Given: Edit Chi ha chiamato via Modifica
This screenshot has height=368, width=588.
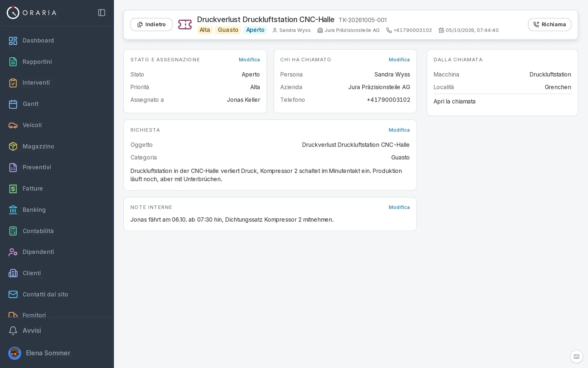Looking at the screenshot, I should 399,60.
